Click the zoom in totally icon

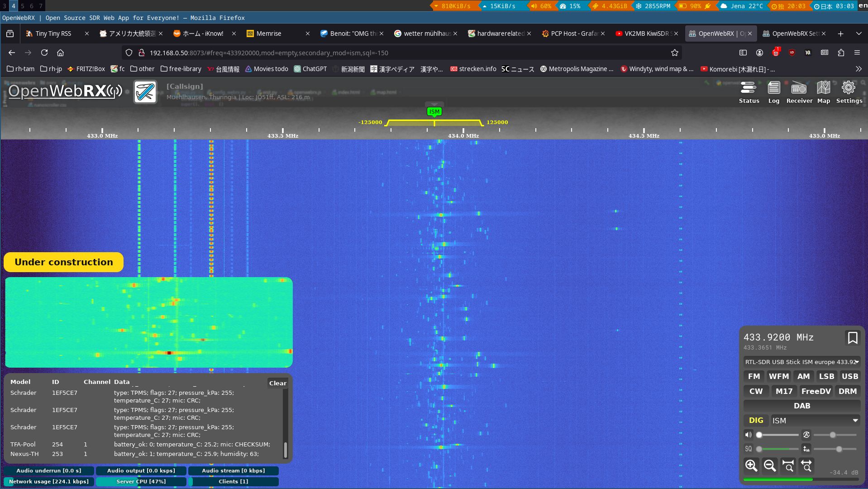788,465
